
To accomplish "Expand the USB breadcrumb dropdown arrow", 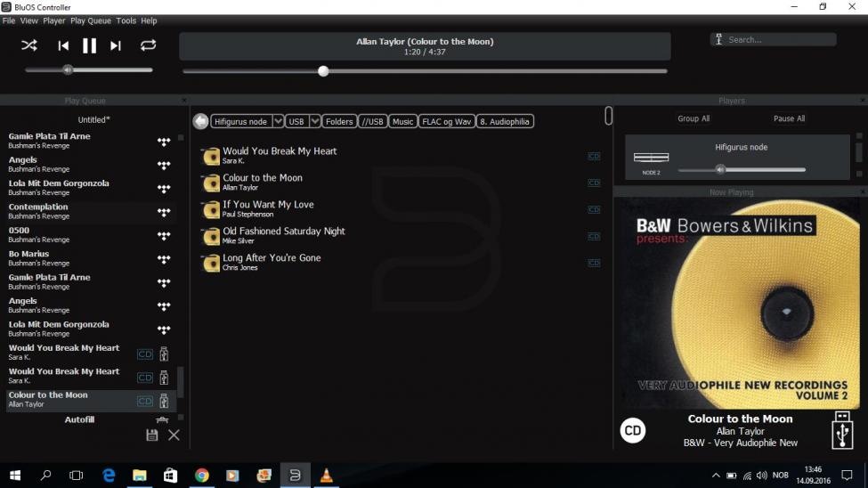I will click(x=314, y=121).
